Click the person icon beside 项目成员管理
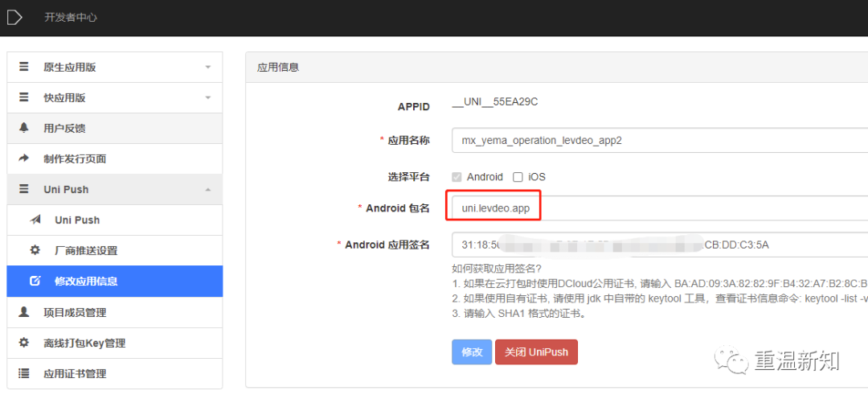The width and height of the screenshot is (868, 399). point(24,312)
